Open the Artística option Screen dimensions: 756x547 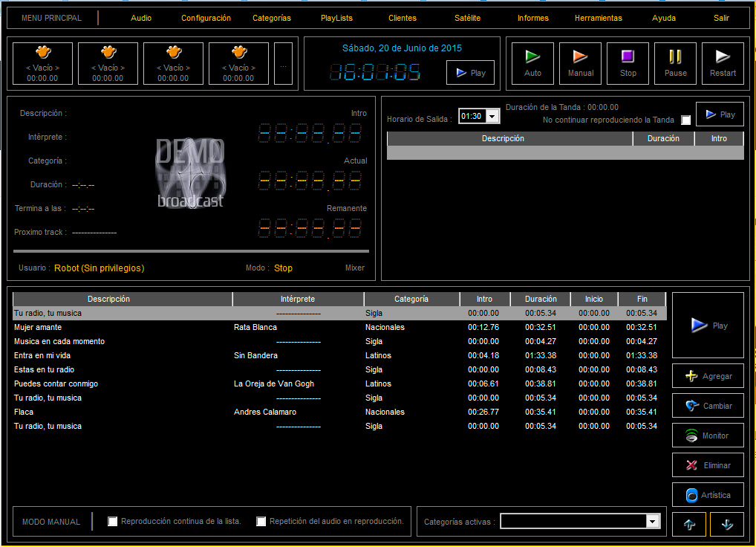pos(708,495)
